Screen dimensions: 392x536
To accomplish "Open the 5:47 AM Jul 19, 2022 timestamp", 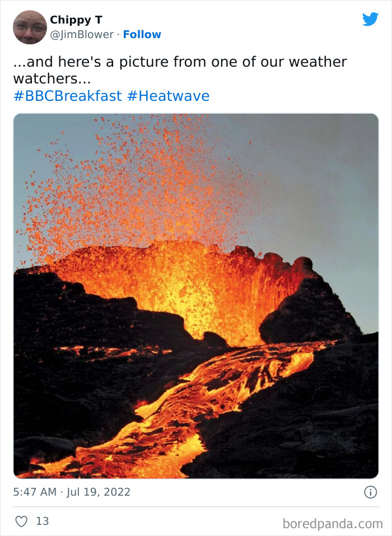I will point(72,492).
